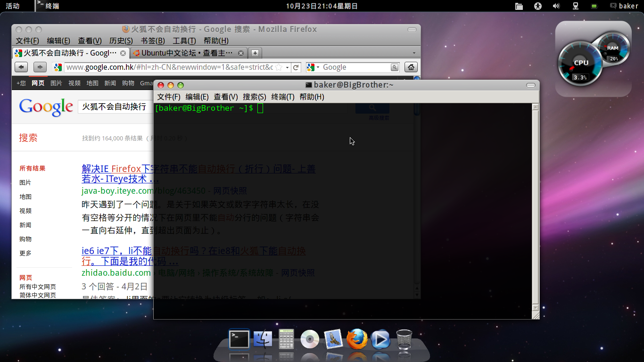Screen dimensions: 644x362
Task: Open the network connection icon in top panel
Action: pyautogui.click(x=575, y=6)
